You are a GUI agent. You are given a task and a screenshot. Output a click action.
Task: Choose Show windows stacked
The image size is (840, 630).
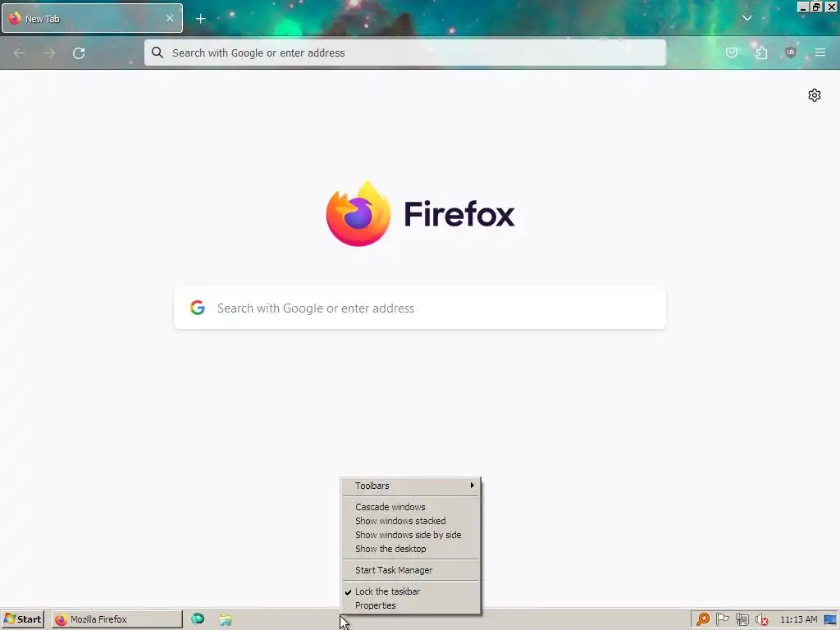pyautogui.click(x=411, y=521)
